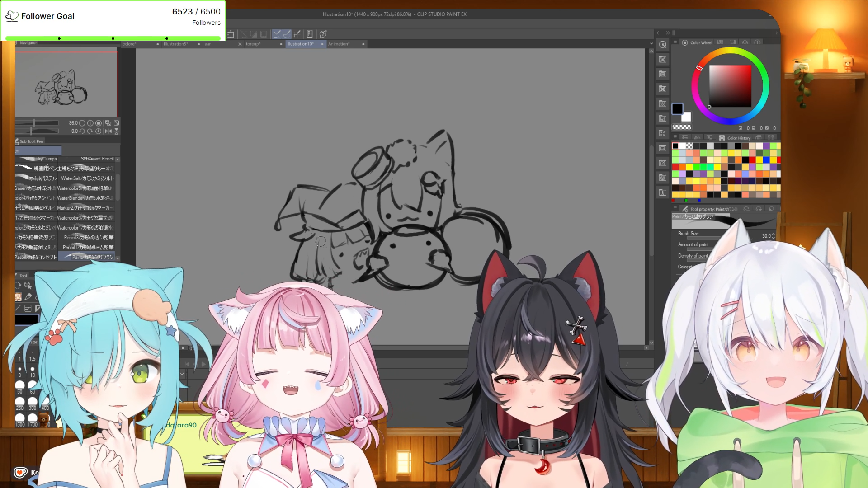Open the palette dock icon with figure silhouette
The image size is (868, 488).
[663, 192]
